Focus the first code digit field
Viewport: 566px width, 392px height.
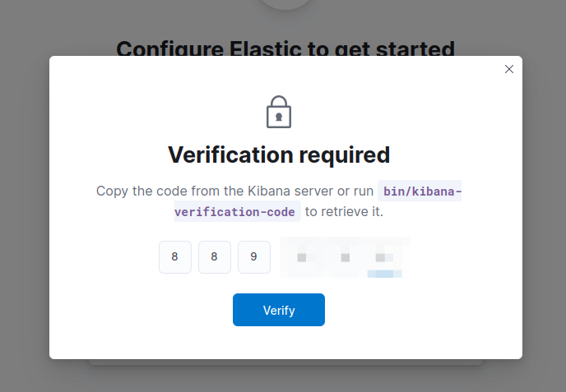click(175, 257)
